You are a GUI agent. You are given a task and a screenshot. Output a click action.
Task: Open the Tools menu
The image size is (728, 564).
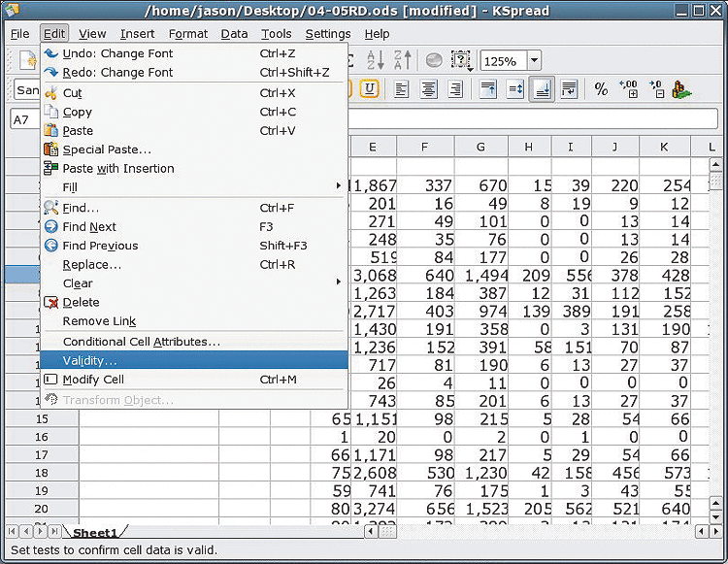click(x=277, y=34)
